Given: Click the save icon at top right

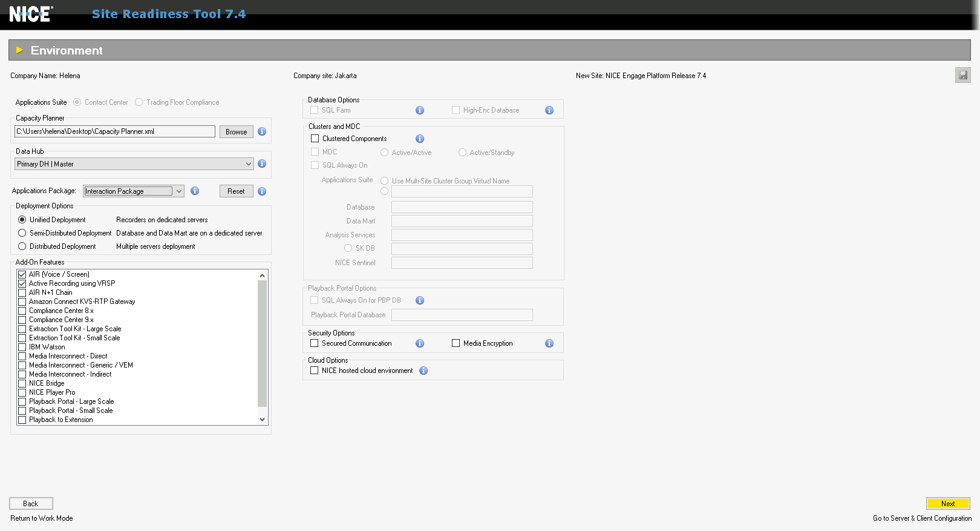Looking at the screenshot, I should click(962, 75).
